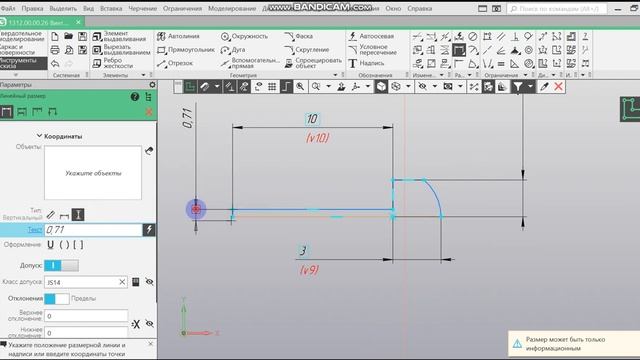Toggle underline text formatting U
The width and height of the screenshot is (640, 360).
(x=51, y=244)
